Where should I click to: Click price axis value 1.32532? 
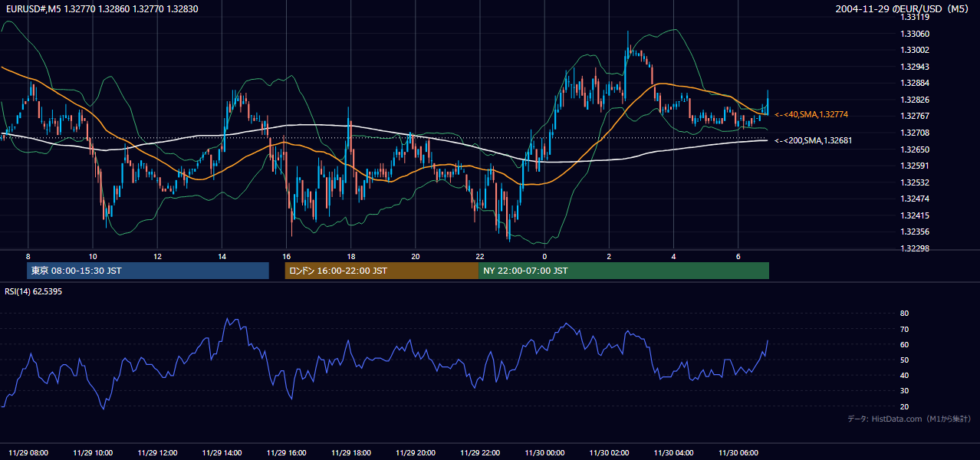point(916,182)
